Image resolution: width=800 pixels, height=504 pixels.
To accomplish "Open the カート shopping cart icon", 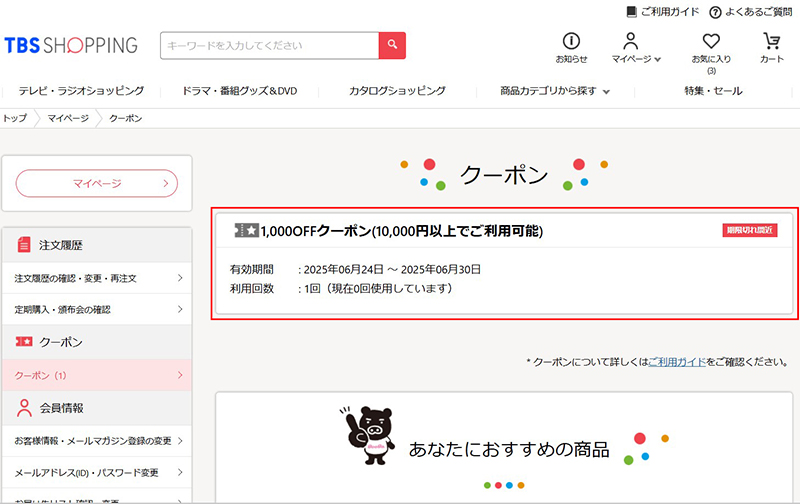I will pos(771,41).
